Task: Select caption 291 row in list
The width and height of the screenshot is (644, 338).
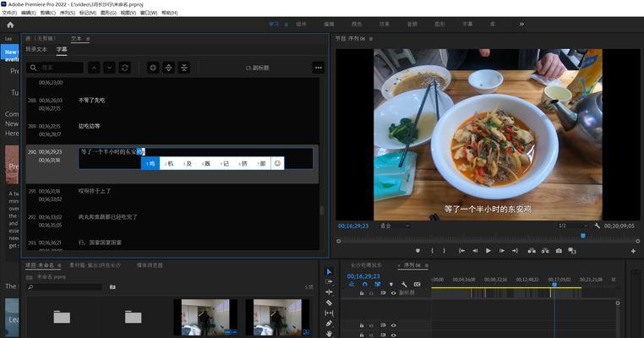Action: pos(172,195)
